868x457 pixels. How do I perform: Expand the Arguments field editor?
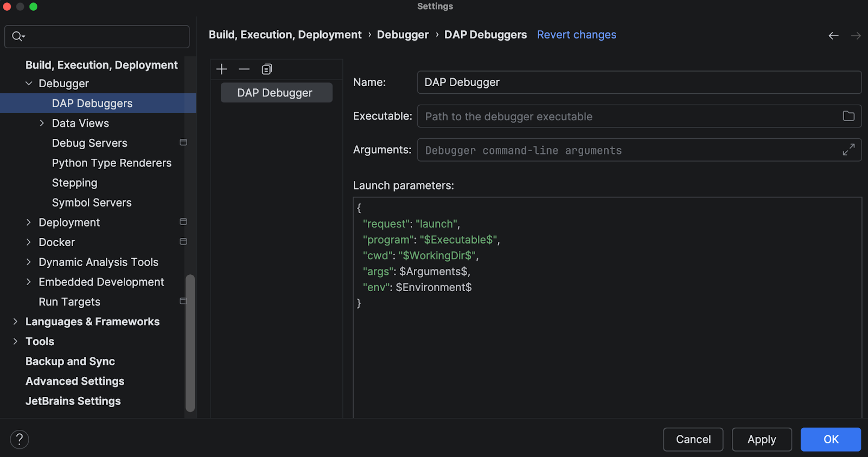click(x=848, y=150)
